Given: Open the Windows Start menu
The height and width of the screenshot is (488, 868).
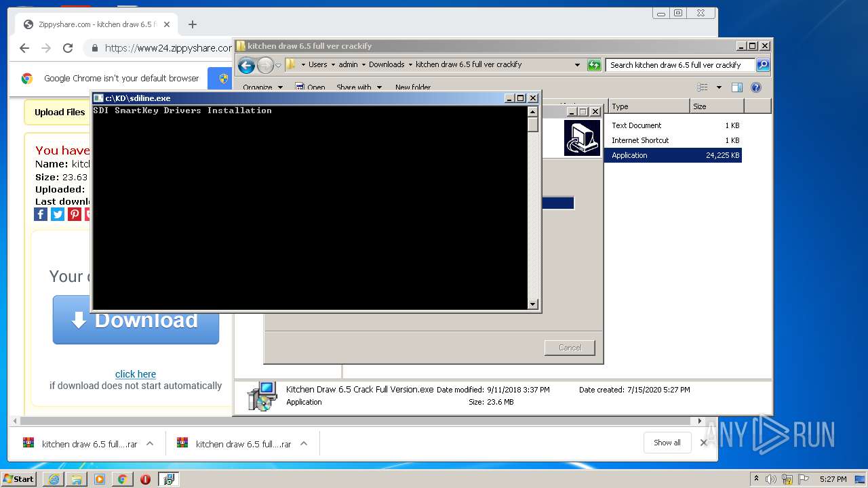Looking at the screenshot, I should [x=19, y=479].
